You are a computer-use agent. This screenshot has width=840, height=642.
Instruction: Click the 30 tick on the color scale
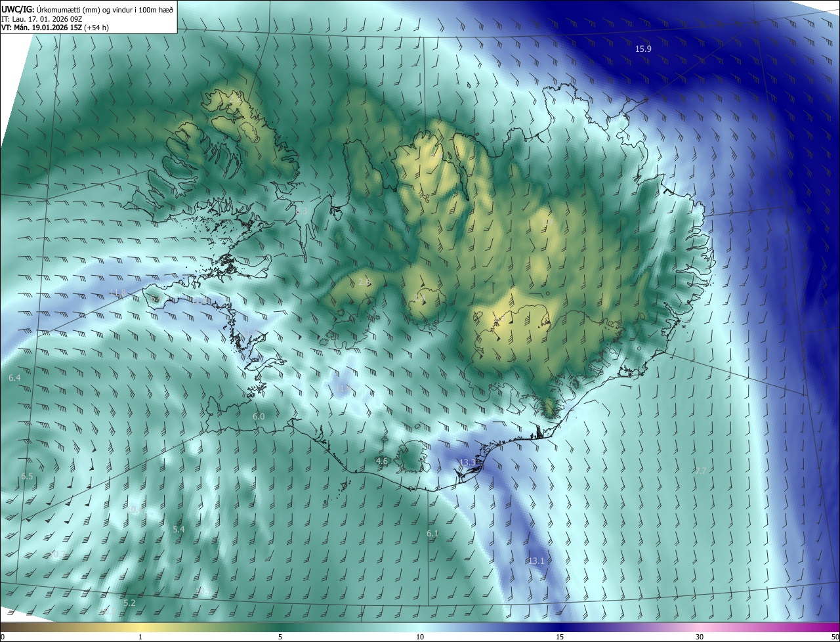click(x=700, y=637)
